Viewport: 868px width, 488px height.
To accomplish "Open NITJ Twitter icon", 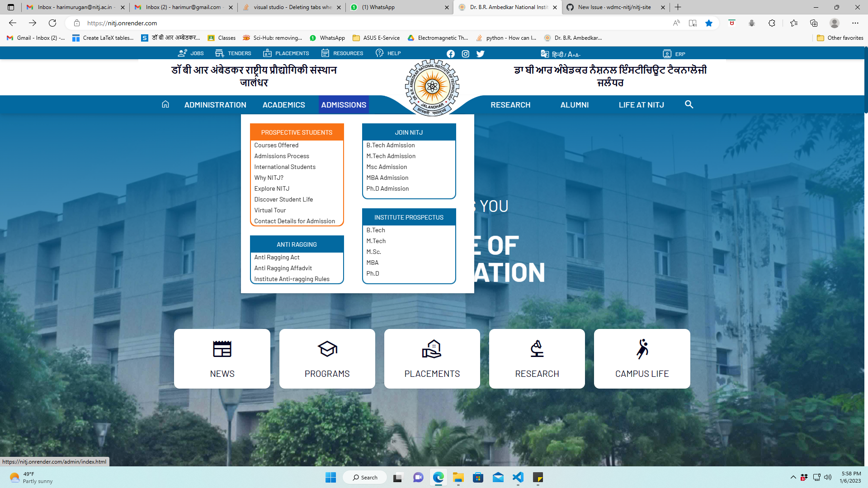I will [x=481, y=54].
